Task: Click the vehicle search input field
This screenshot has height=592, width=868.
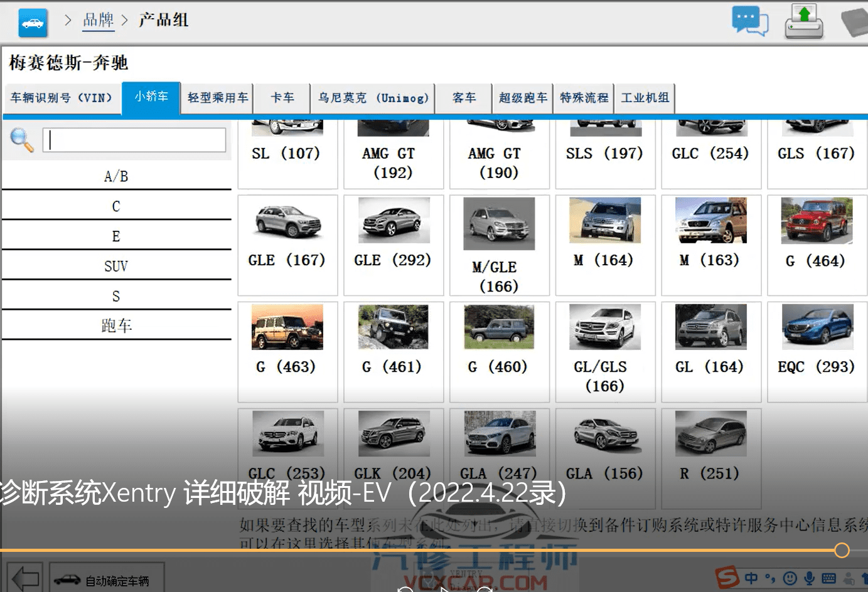Action: (135, 139)
